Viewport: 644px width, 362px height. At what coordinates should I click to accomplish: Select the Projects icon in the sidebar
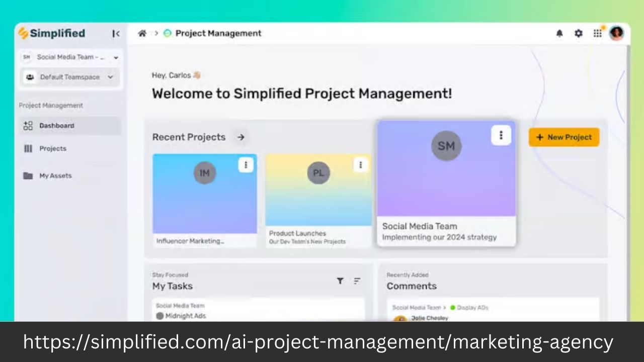pyautogui.click(x=29, y=148)
